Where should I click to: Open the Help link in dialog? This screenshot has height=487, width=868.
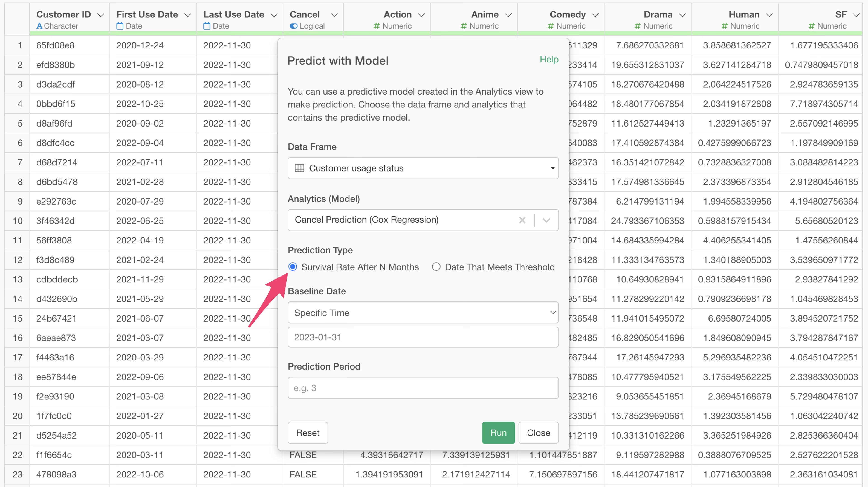549,59
